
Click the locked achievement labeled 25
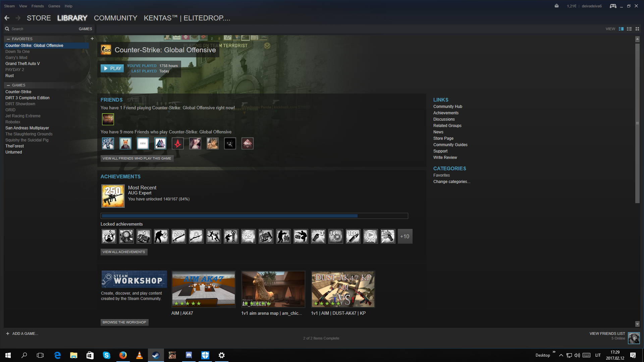[248, 236]
